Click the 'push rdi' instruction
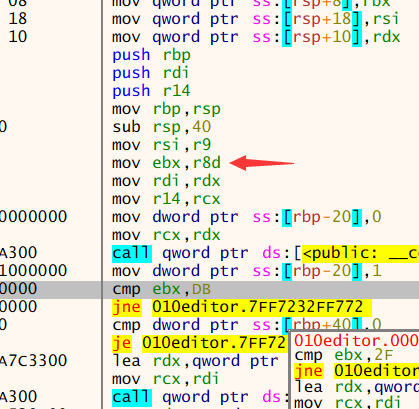The image size is (419, 409). 151,73
